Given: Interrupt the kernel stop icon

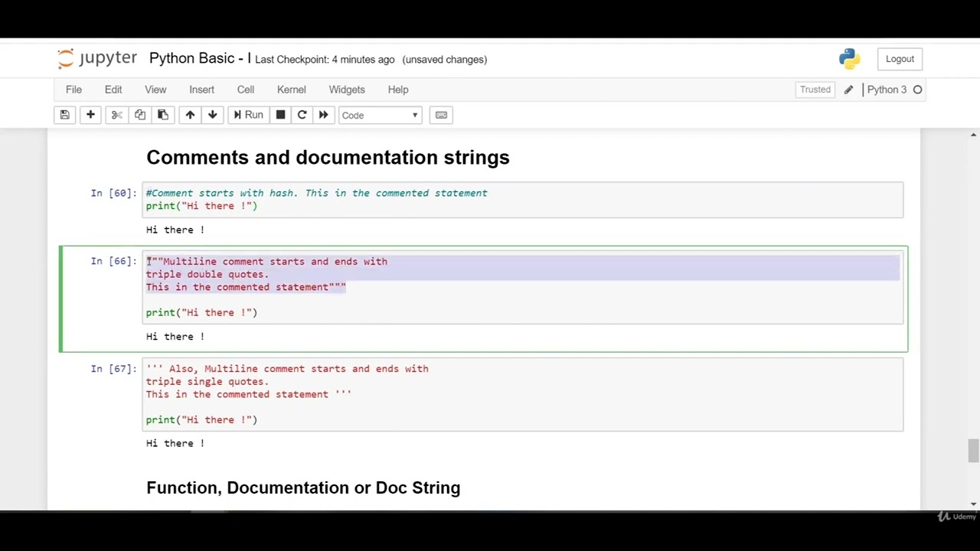Looking at the screenshot, I should (280, 115).
